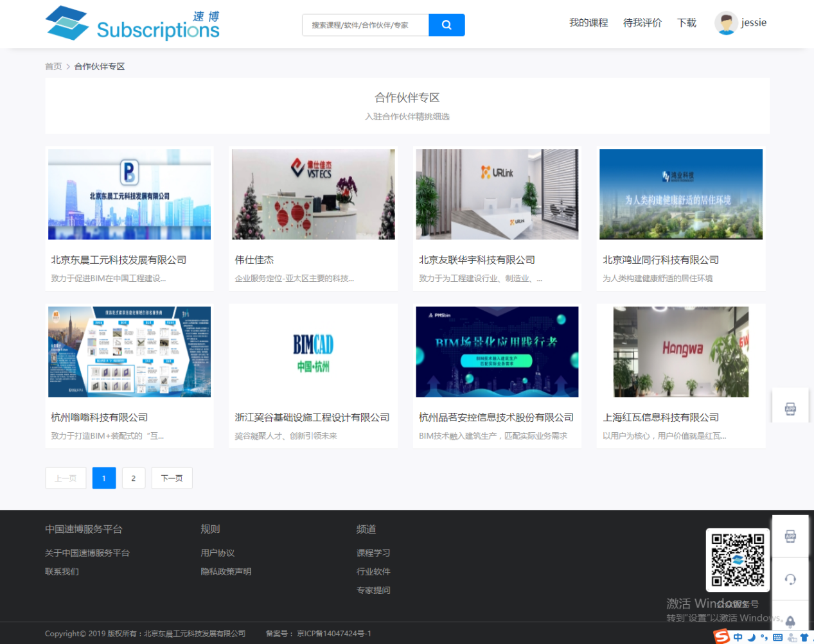Open the 鸿业科技 landscape banner image

pos(681,195)
